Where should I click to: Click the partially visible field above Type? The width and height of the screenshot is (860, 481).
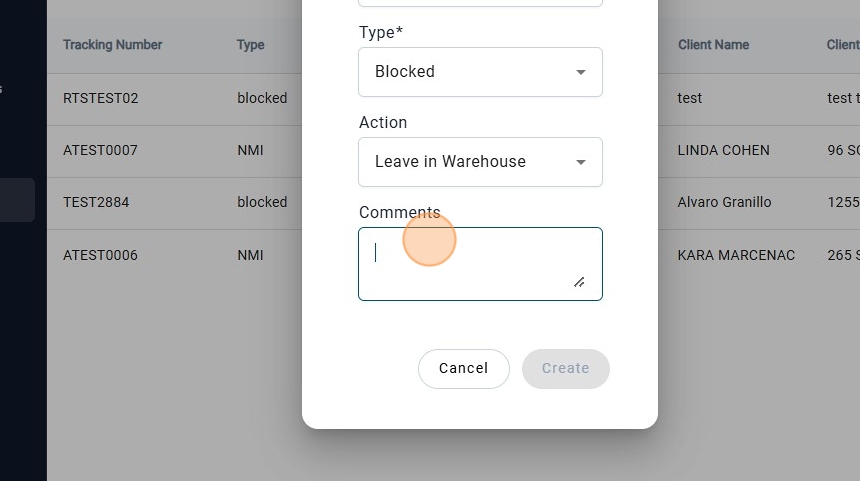[480, 3]
